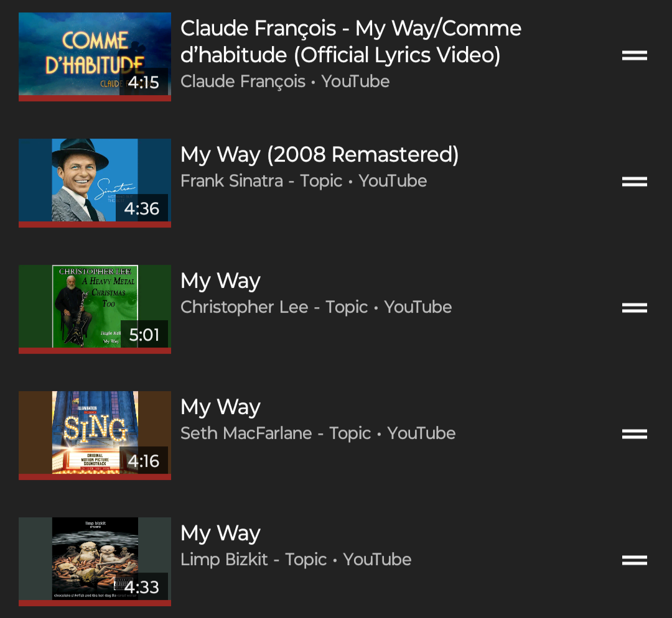
Task: Click the reorder handle for Frank Sinatra track
Action: 634,182
